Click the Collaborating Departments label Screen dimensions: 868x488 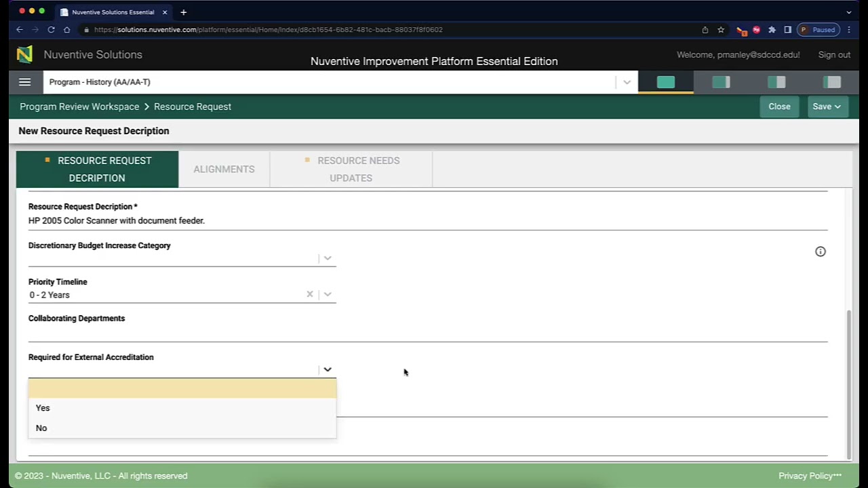click(x=77, y=319)
